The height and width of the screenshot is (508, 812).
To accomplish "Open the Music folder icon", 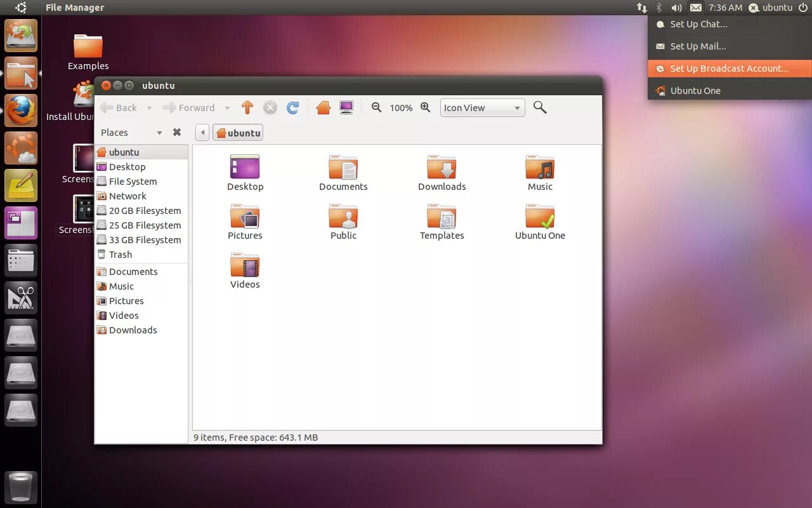I will click(540, 173).
